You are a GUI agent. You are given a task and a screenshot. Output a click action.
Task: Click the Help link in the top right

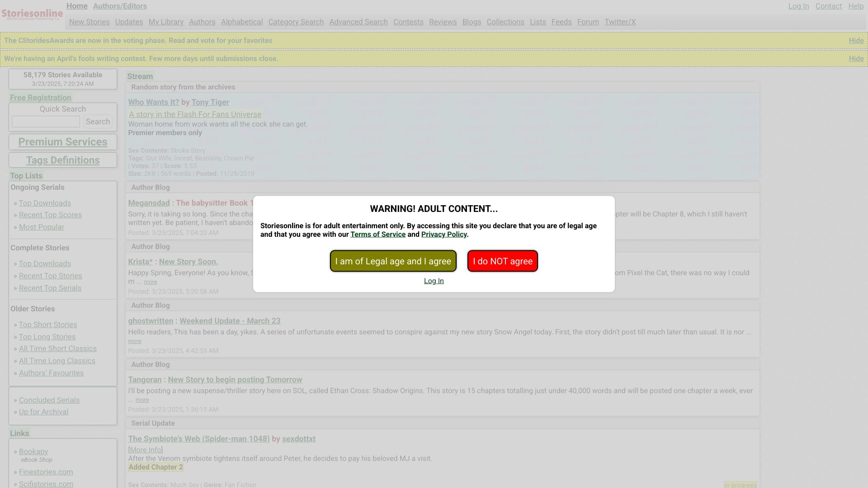[x=855, y=6]
